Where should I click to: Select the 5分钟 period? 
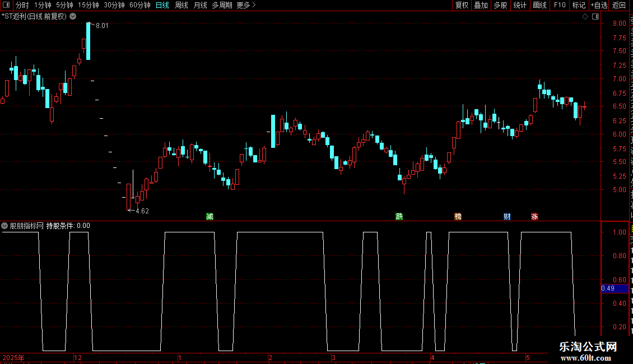(x=64, y=5)
